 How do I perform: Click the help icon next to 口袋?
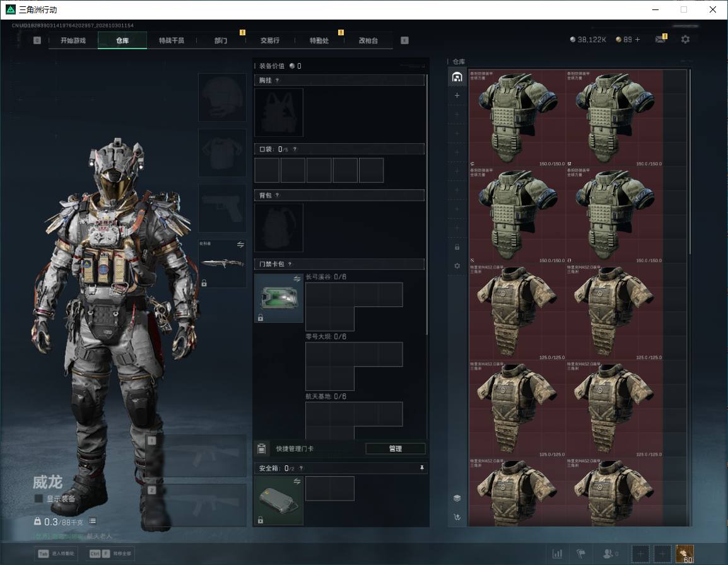[295, 149]
